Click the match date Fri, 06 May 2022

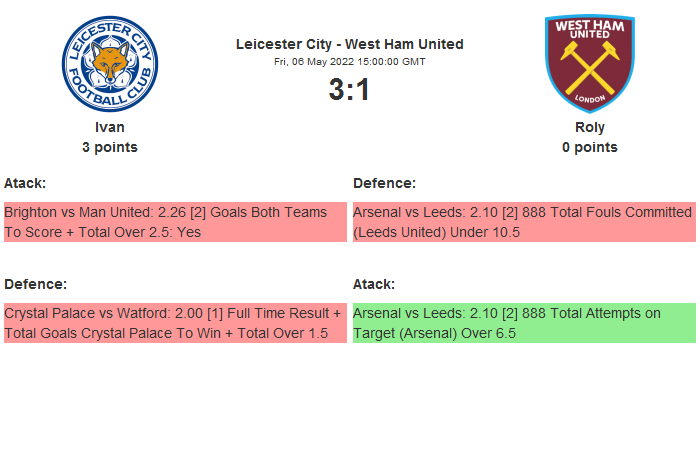click(x=349, y=61)
